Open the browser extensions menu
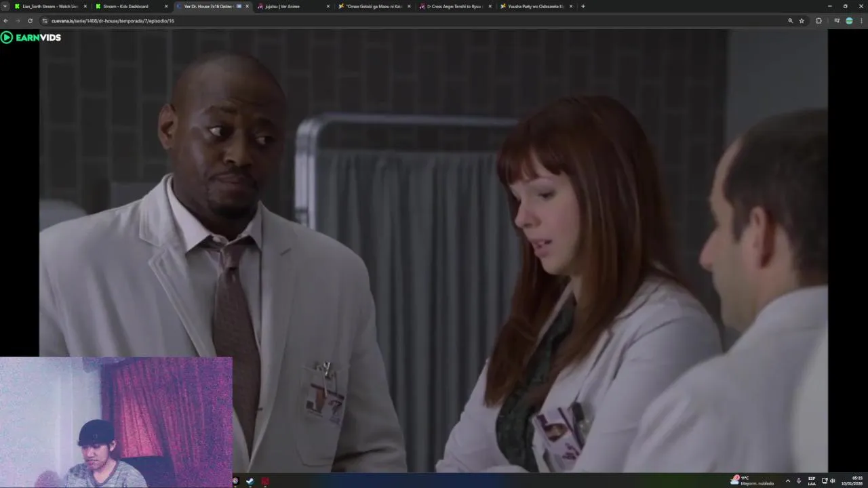Viewport: 868px width, 488px height. (818, 21)
